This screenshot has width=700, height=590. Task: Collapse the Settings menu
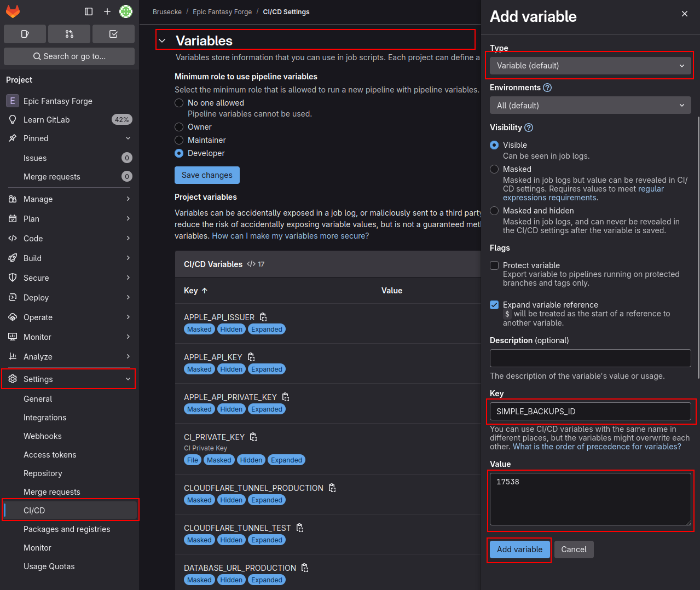pyautogui.click(x=68, y=379)
